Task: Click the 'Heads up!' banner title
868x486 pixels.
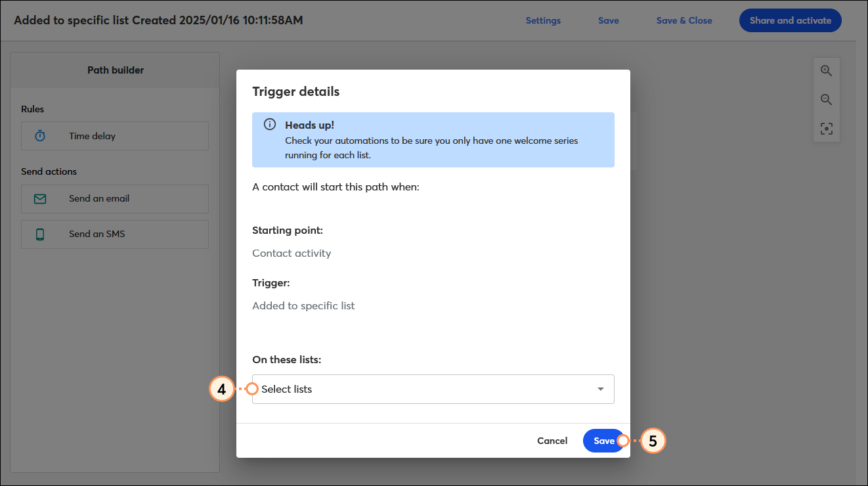Action: (309, 125)
